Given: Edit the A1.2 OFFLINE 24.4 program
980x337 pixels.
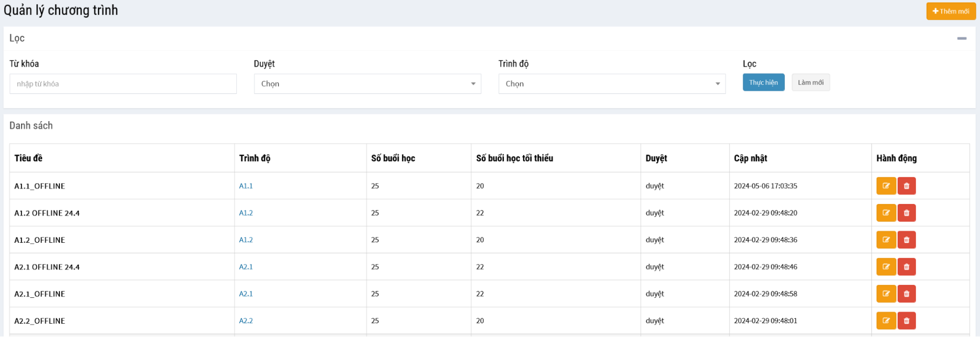Looking at the screenshot, I should (885, 213).
